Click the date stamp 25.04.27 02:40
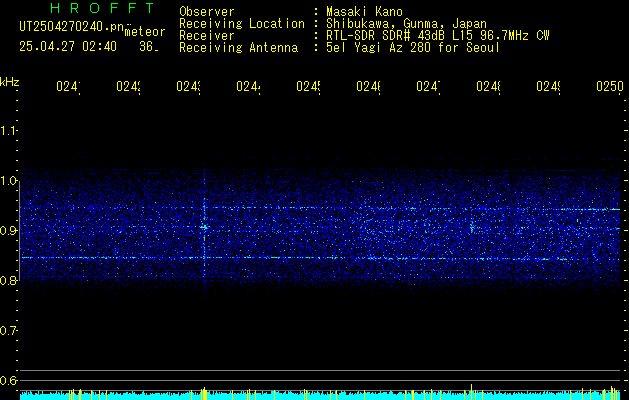Image resolution: width=629 pixels, height=400 pixels. [x=68, y=47]
